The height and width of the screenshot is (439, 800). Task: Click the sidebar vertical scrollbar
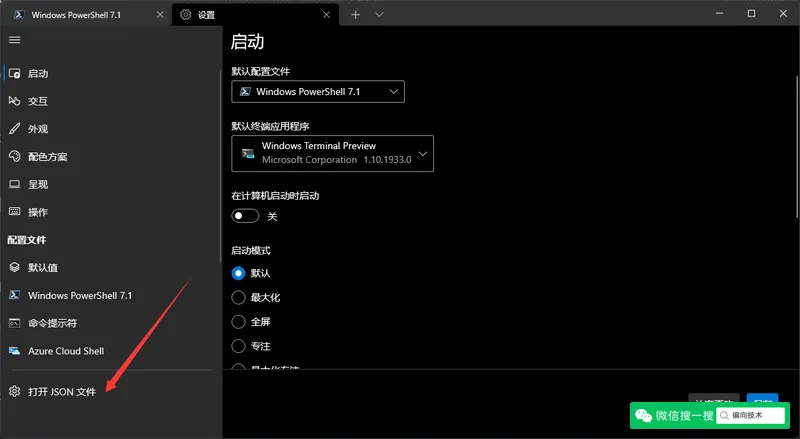220,166
